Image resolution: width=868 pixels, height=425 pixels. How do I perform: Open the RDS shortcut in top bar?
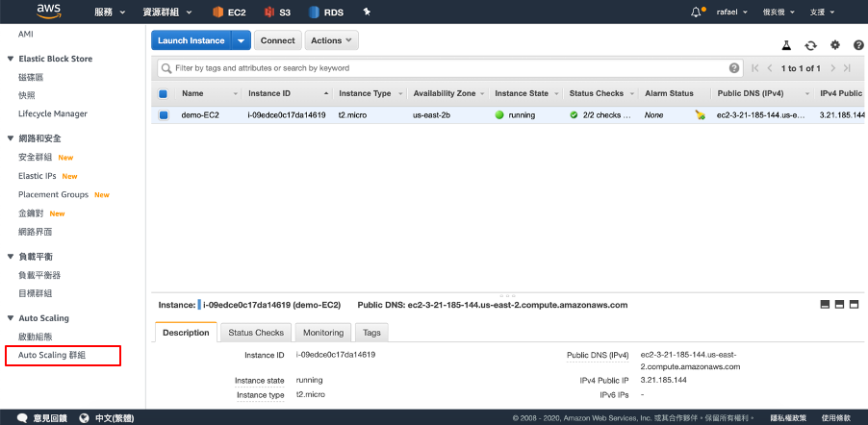coord(326,12)
